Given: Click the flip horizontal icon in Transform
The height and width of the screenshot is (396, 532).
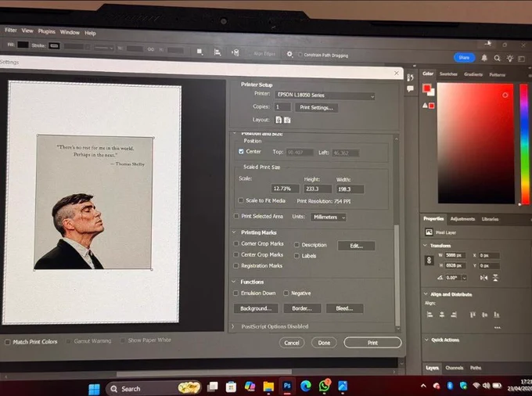Looking at the screenshot, I should coord(483,278).
